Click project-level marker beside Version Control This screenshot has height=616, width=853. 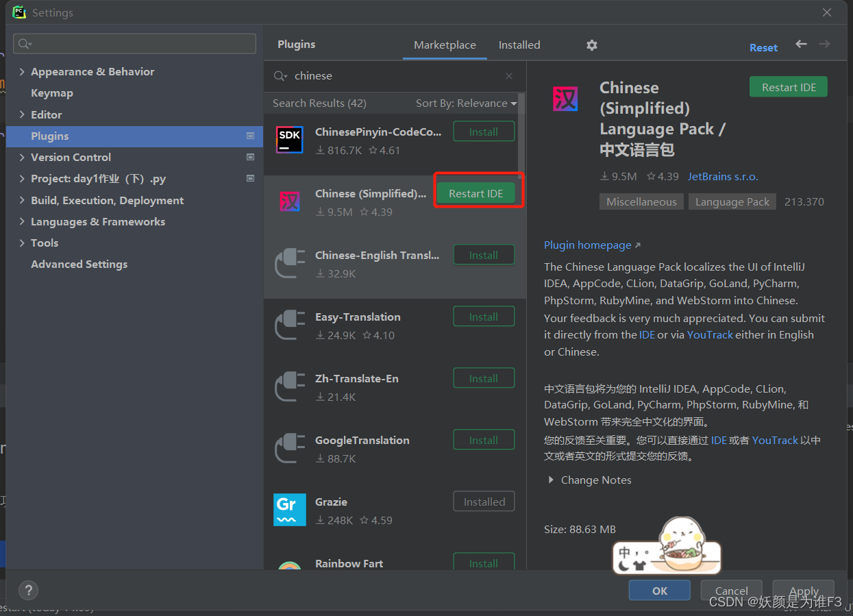click(250, 158)
